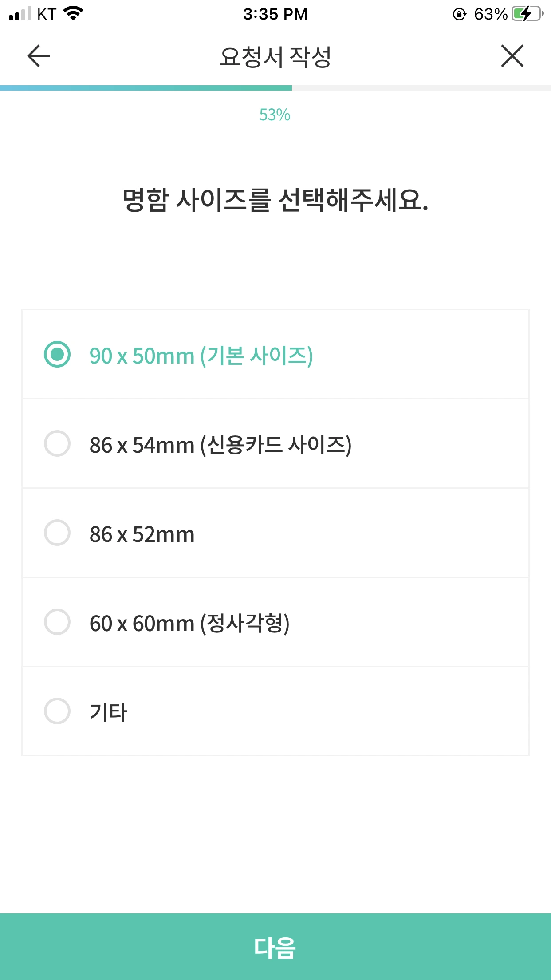Viewport: 551px width, 980px height.
Task: Tap the 86 x 52mm label text
Action: tap(142, 534)
